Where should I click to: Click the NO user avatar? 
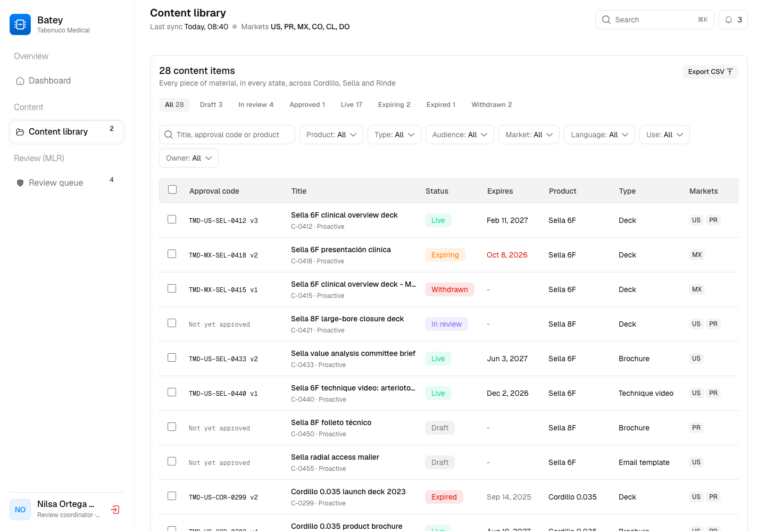click(20, 510)
